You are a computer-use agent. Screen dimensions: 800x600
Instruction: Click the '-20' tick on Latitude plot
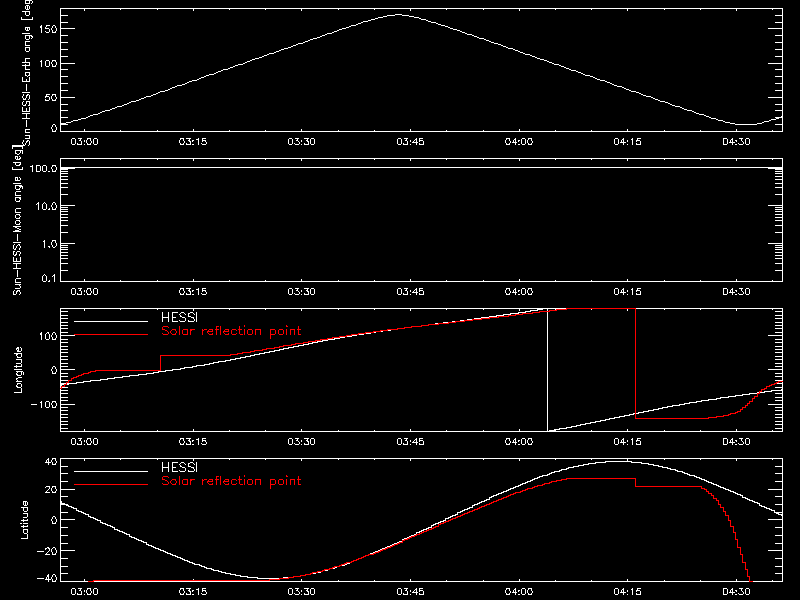click(47, 551)
